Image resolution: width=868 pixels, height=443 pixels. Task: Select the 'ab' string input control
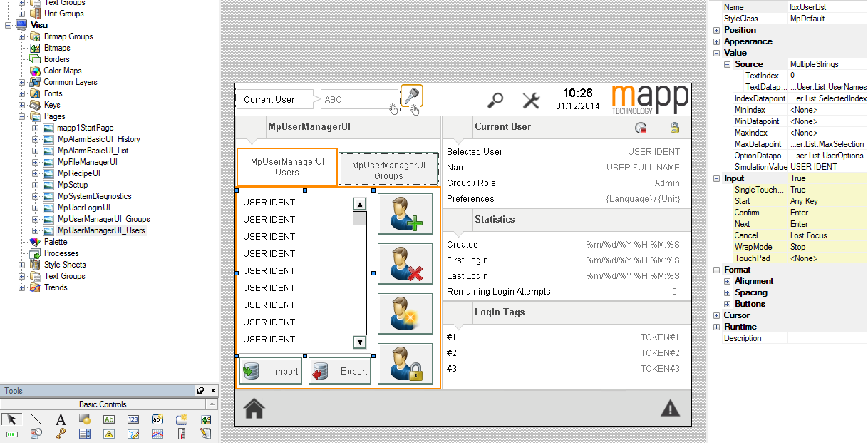[157, 419]
